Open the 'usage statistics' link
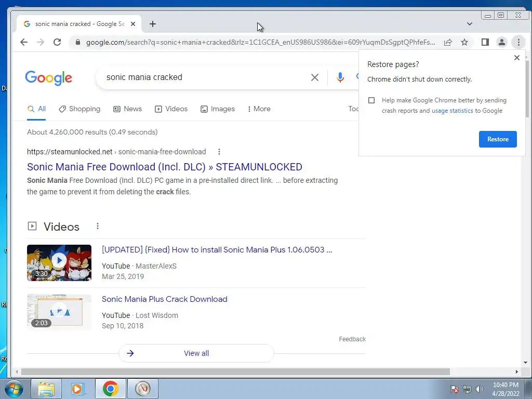Image resolution: width=532 pixels, height=399 pixels. (x=453, y=111)
